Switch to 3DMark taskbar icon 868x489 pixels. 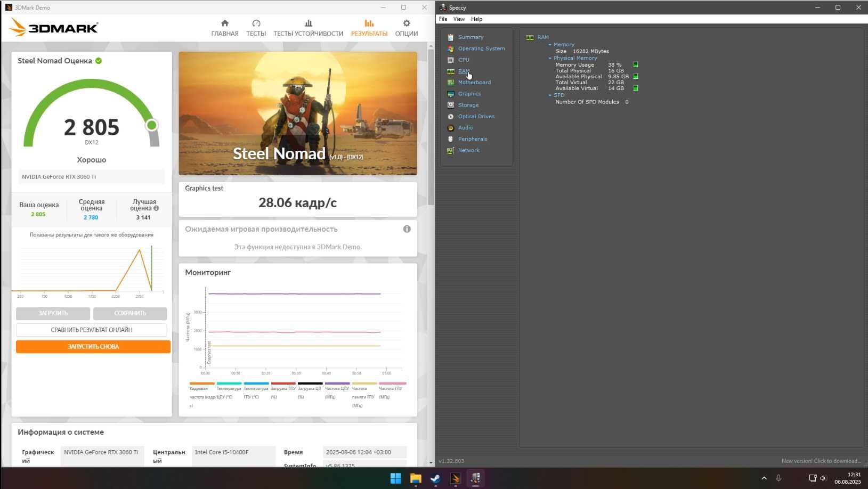pos(456,478)
